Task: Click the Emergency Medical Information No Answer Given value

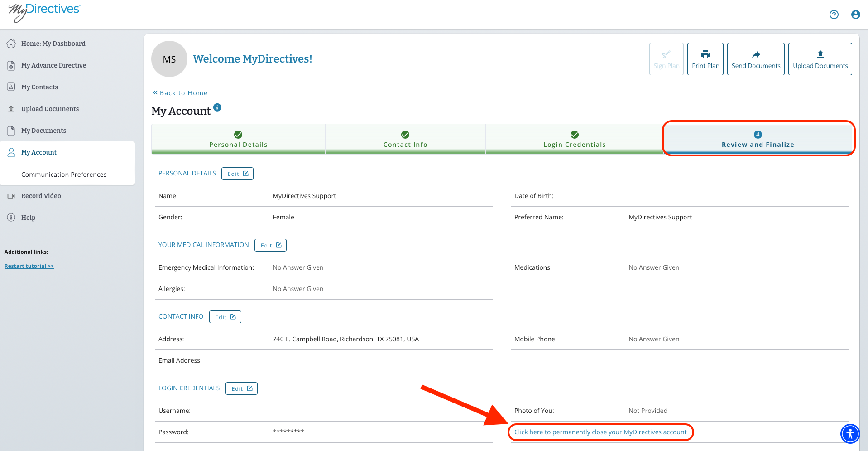Action: 298,267
